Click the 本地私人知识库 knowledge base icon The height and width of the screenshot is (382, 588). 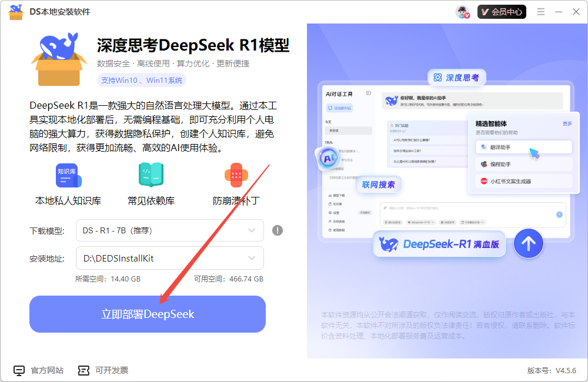pyautogui.click(x=68, y=175)
